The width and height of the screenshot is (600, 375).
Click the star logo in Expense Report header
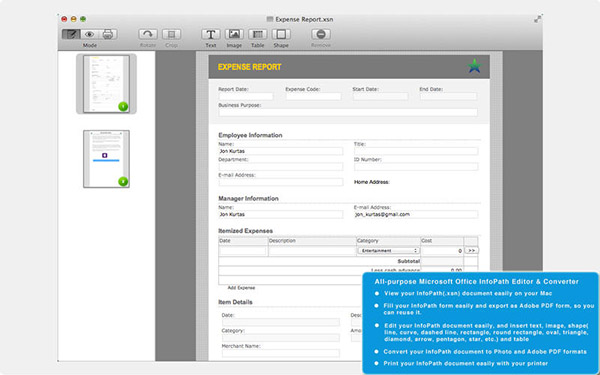tap(474, 66)
